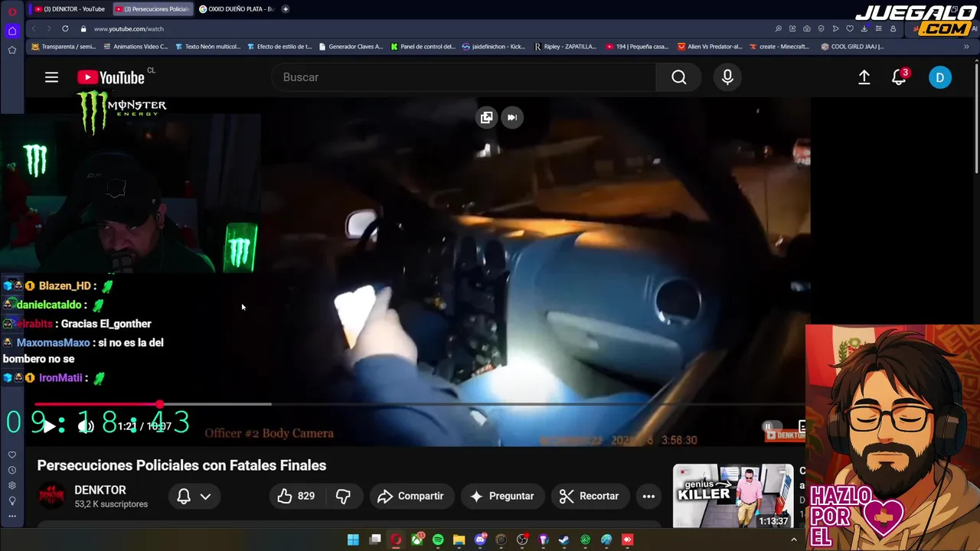980x551 pixels.
Task: Play the video with the play button
Action: point(49,426)
